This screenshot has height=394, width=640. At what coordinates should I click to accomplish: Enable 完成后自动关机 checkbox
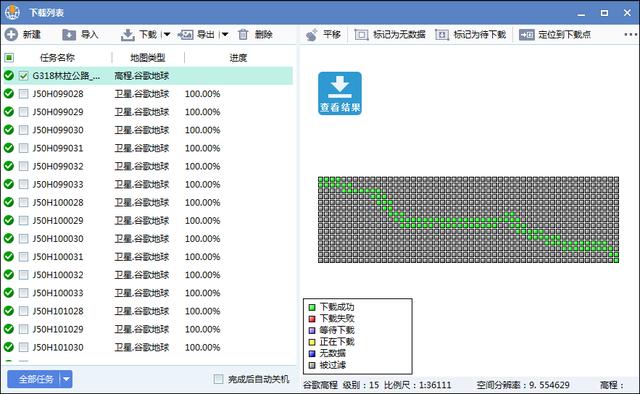coord(218,379)
